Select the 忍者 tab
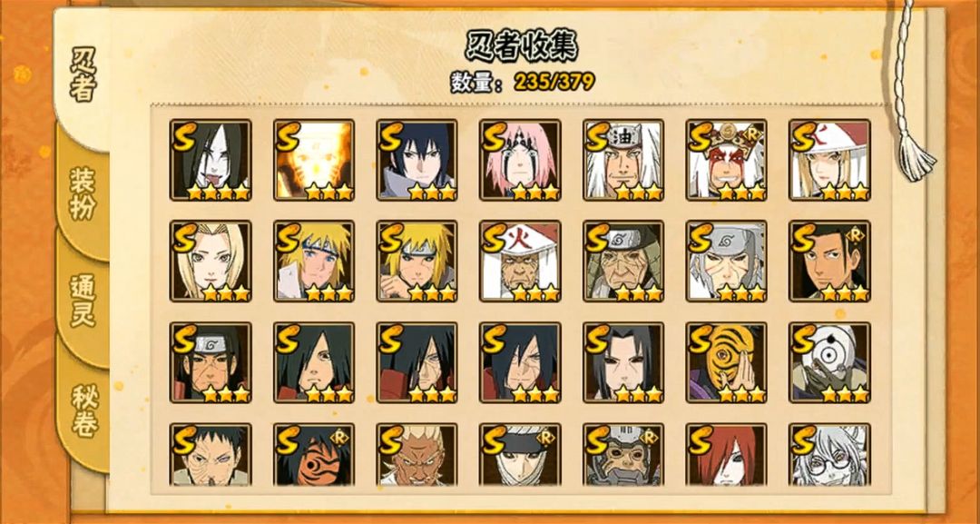Image resolution: width=980 pixels, height=524 pixels. pyautogui.click(x=82, y=74)
